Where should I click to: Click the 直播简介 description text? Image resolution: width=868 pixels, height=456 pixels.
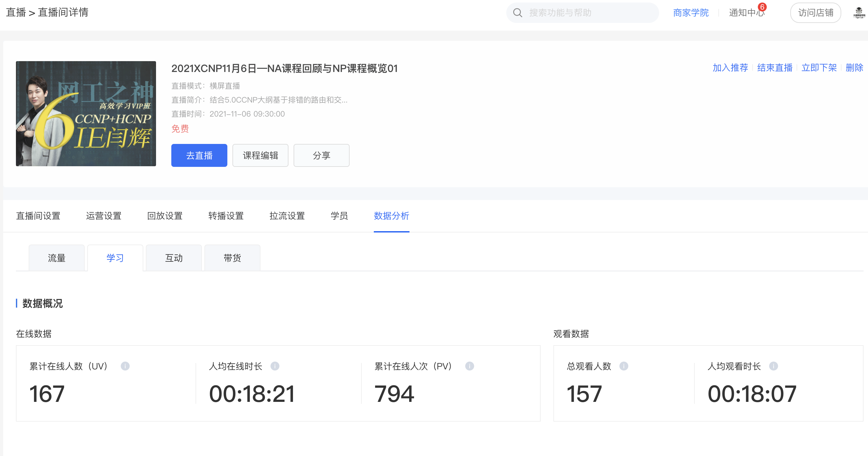260,100
